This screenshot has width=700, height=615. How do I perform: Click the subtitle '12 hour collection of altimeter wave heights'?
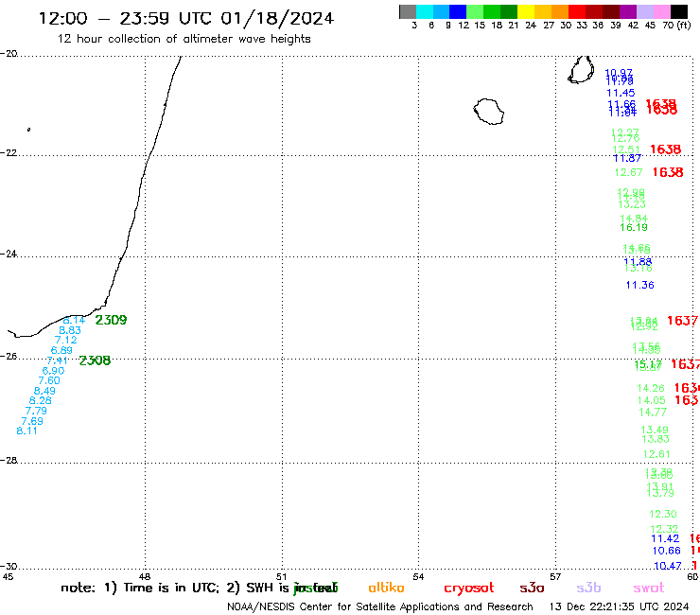(184, 39)
